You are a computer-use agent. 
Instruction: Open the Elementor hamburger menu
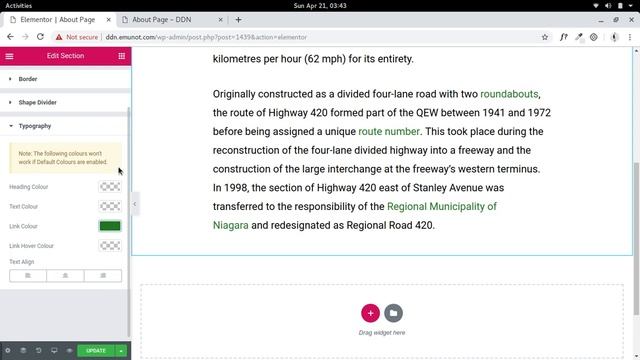point(9,56)
